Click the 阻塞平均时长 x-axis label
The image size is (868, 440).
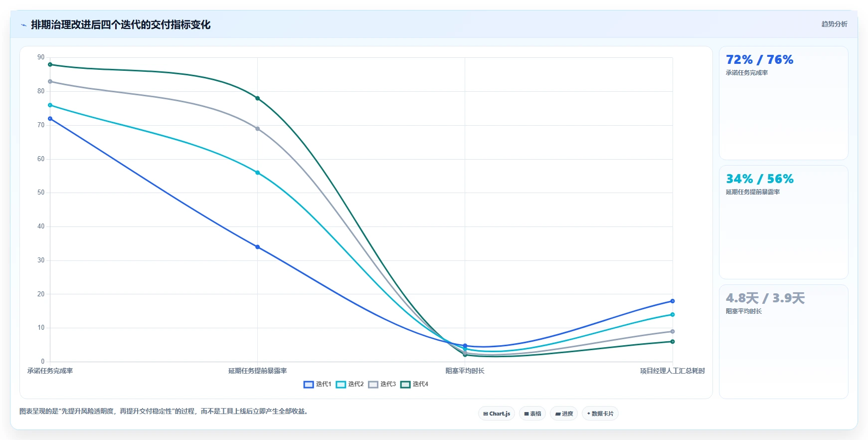(x=465, y=371)
